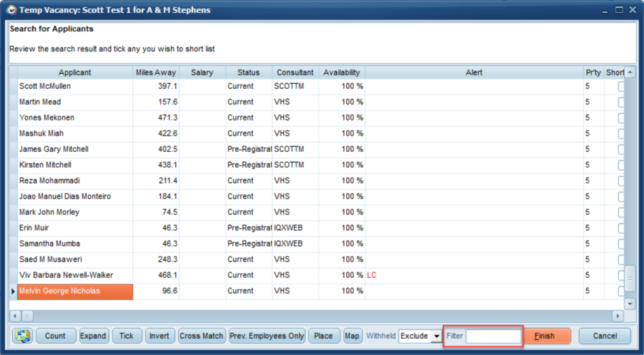Sort by Applicant column header
Screen dimensions: 644x355
[75, 72]
